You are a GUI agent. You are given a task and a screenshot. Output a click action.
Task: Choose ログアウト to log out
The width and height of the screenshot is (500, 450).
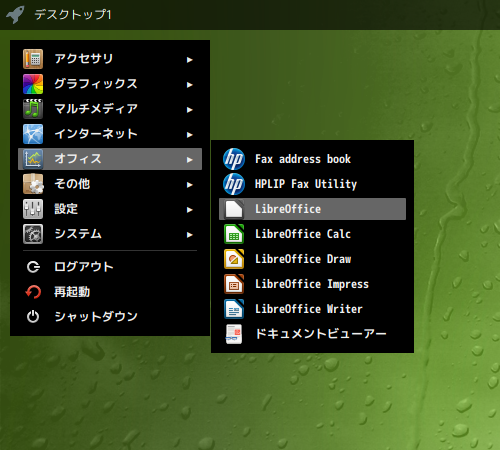(110, 267)
